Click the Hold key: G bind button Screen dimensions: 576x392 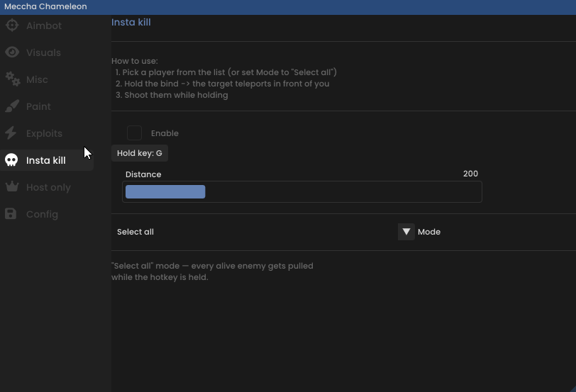pos(140,153)
